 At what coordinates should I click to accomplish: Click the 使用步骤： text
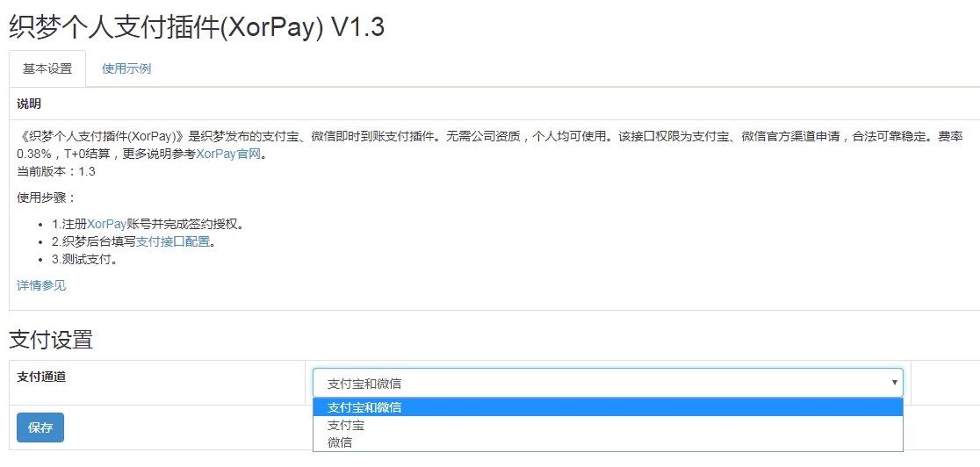[x=47, y=198]
